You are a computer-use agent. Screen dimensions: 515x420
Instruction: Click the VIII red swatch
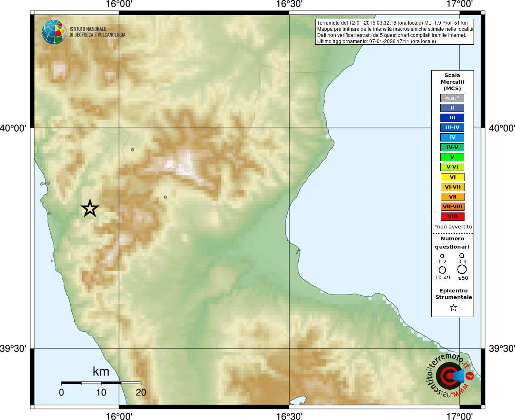(x=453, y=217)
